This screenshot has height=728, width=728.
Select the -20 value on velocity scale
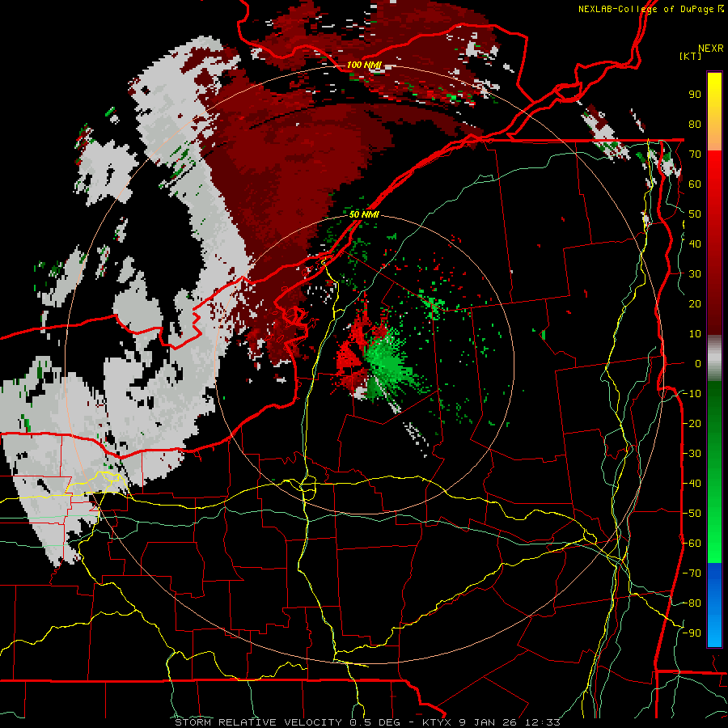[692, 423]
